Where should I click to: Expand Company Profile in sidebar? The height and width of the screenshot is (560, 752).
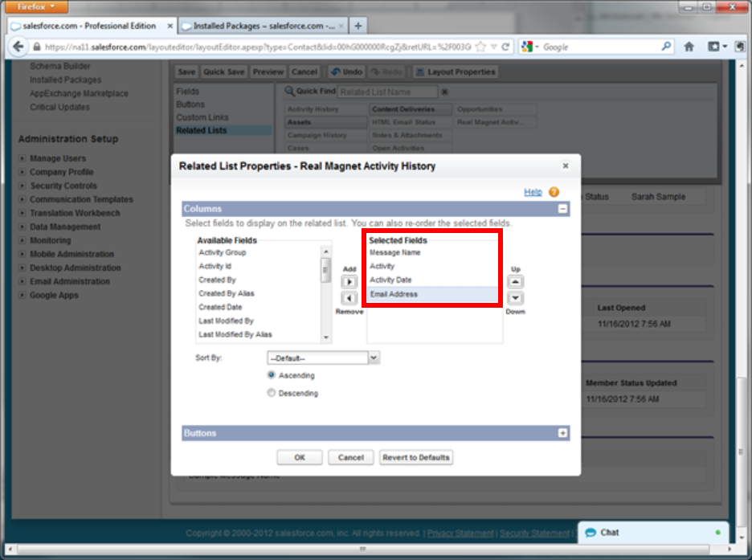(22, 172)
